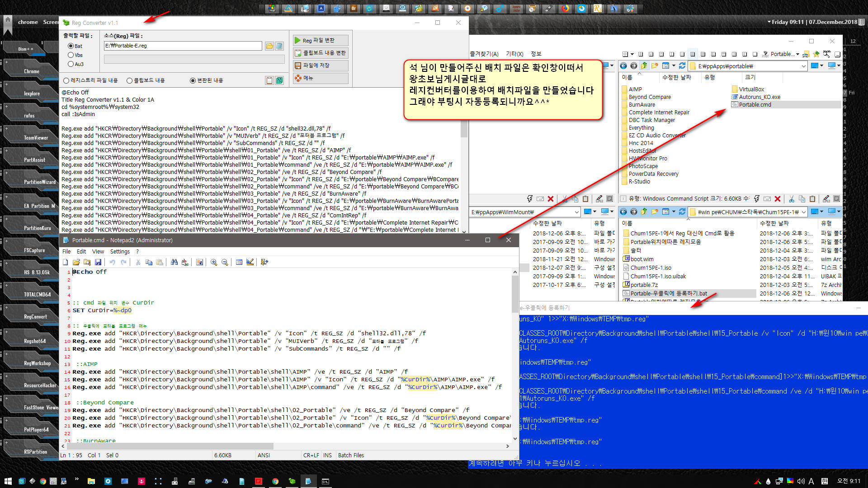868x488 pixels.
Task: Open Windows Start button
Action: 8,481
